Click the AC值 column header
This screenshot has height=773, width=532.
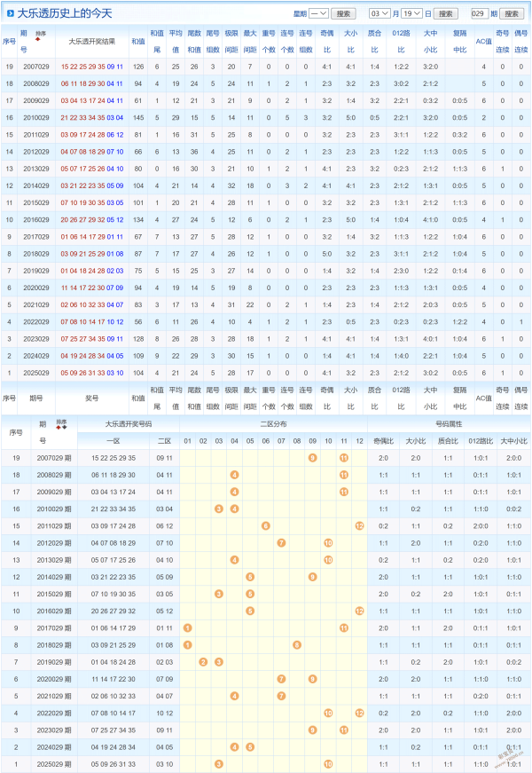482,41
